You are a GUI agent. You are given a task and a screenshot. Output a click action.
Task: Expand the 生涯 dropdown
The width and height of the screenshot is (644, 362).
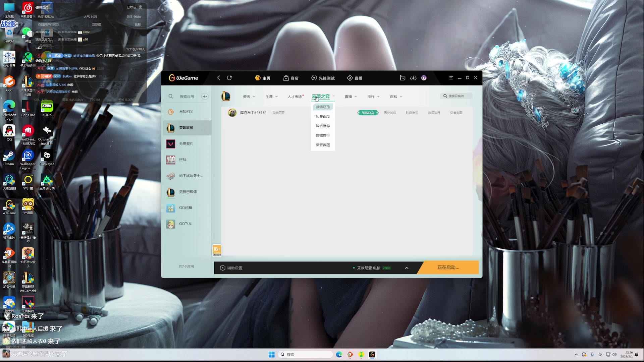click(272, 97)
